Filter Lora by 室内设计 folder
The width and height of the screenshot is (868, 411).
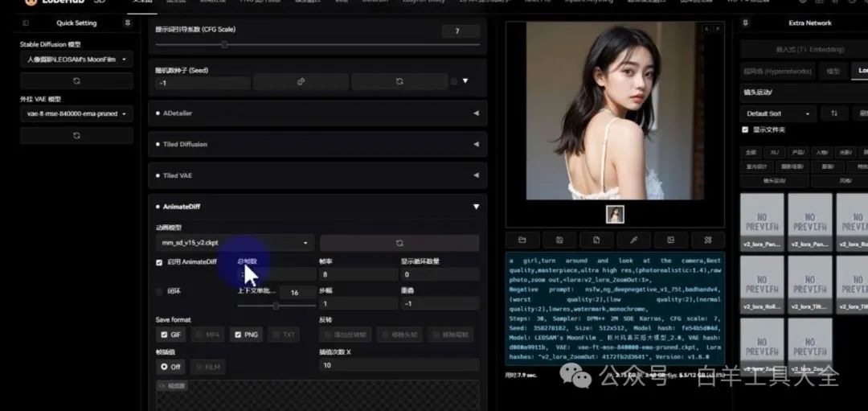pos(756,166)
